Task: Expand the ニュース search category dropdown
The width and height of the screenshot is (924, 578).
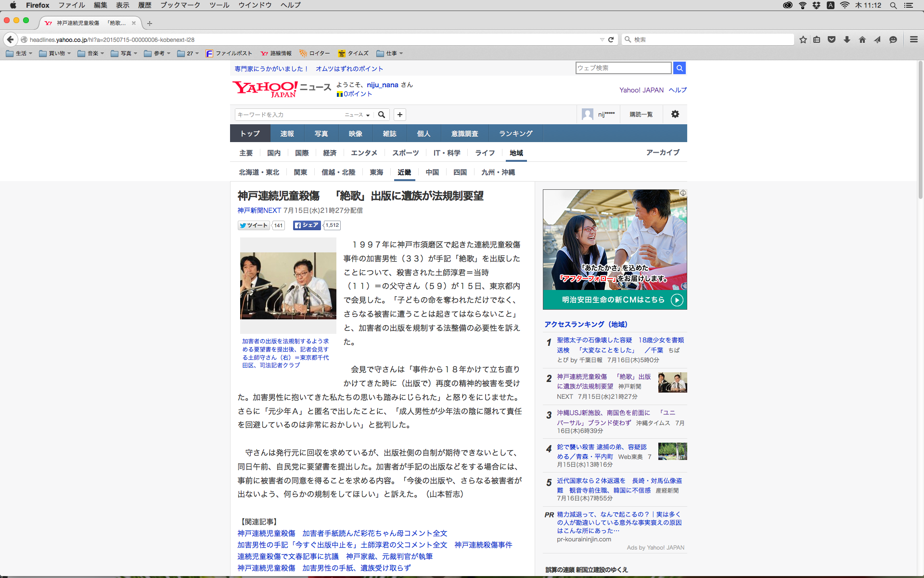Action: point(357,115)
